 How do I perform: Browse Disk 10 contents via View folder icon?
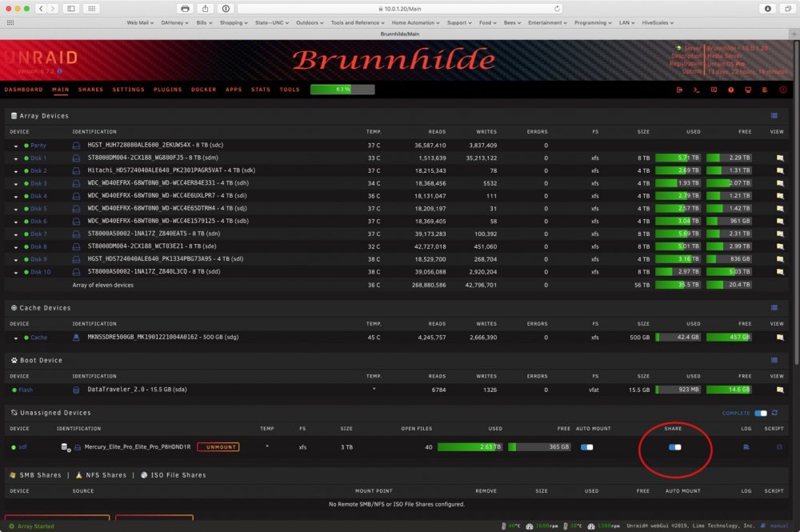(x=779, y=272)
